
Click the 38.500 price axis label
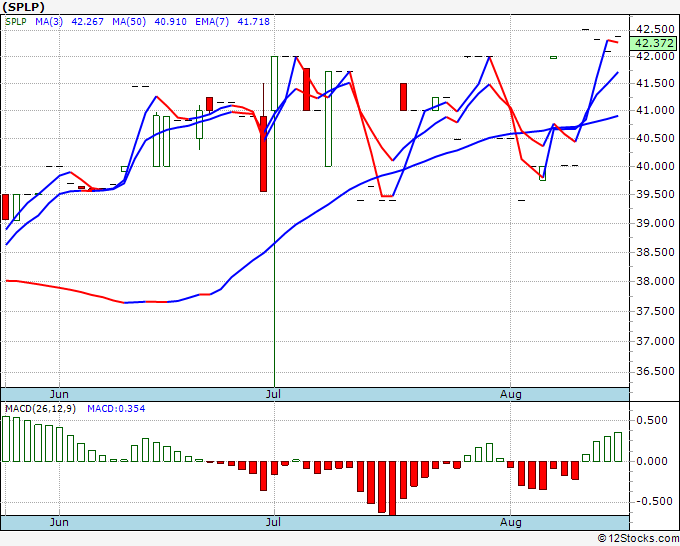(x=655, y=252)
